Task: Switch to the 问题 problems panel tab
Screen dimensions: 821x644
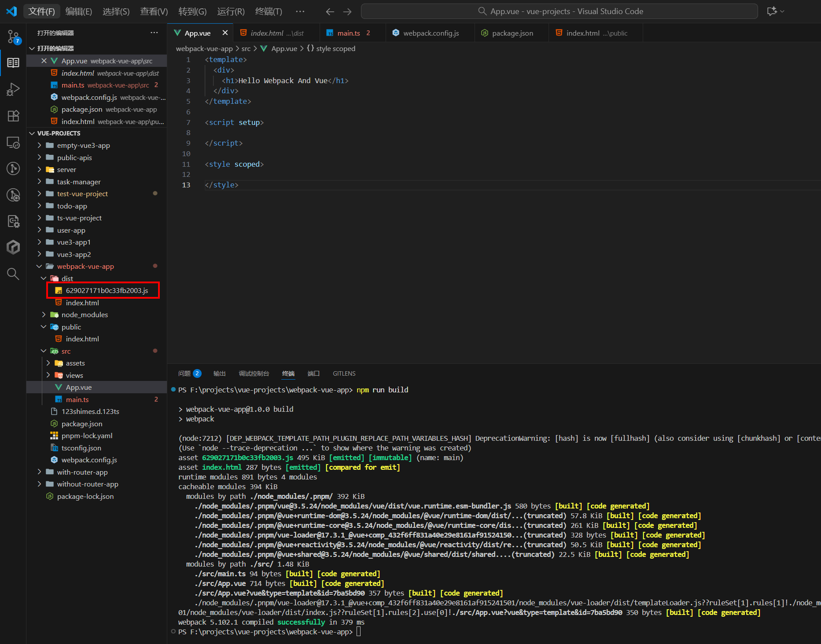Action: click(x=190, y=373)
